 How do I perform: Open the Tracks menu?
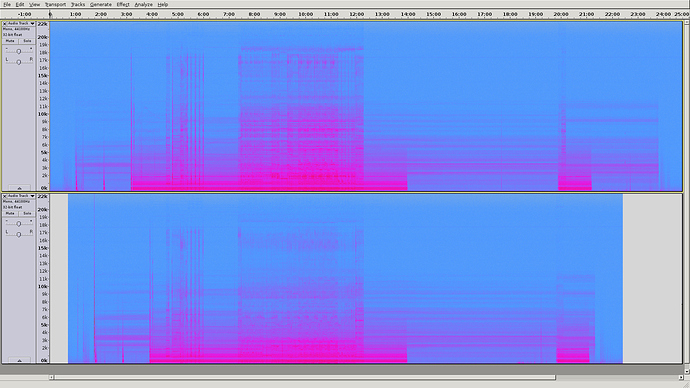pos(78,4)
